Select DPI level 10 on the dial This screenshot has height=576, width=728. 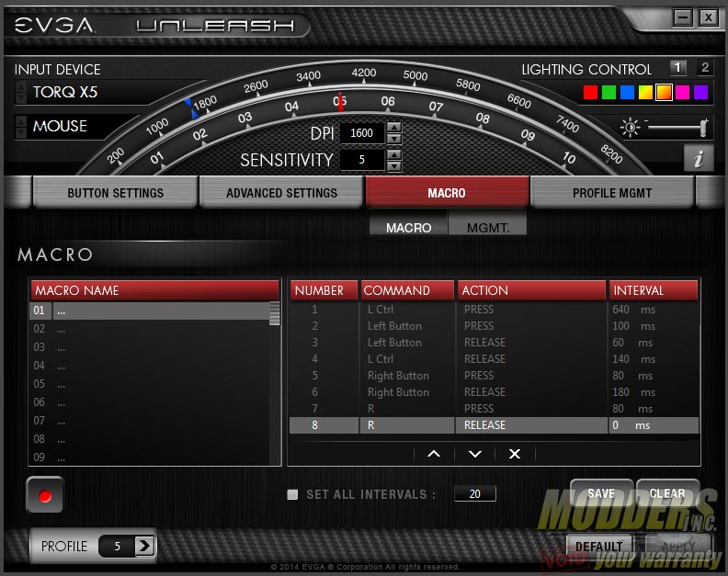point(569,158)
